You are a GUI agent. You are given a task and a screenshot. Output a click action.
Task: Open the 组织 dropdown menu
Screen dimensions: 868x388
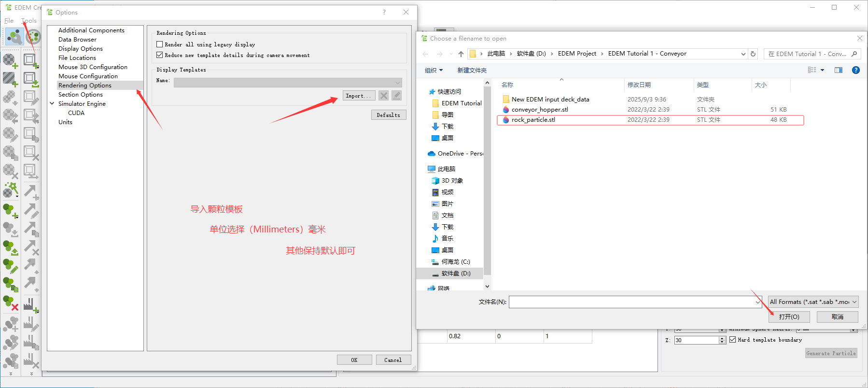[x=434, y=71]
